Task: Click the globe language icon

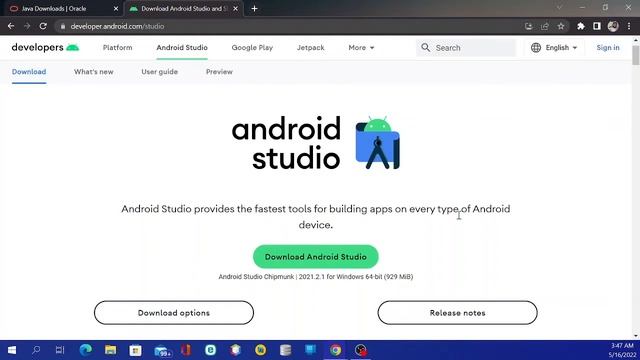Action: pyautogui.click(x=536, y=47)
